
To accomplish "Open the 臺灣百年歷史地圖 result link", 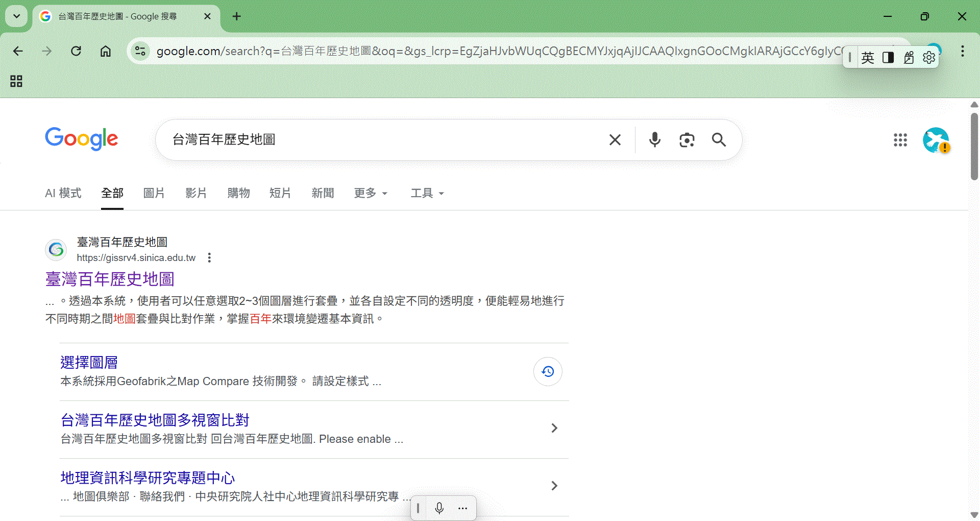I will (x=110, y=279).
